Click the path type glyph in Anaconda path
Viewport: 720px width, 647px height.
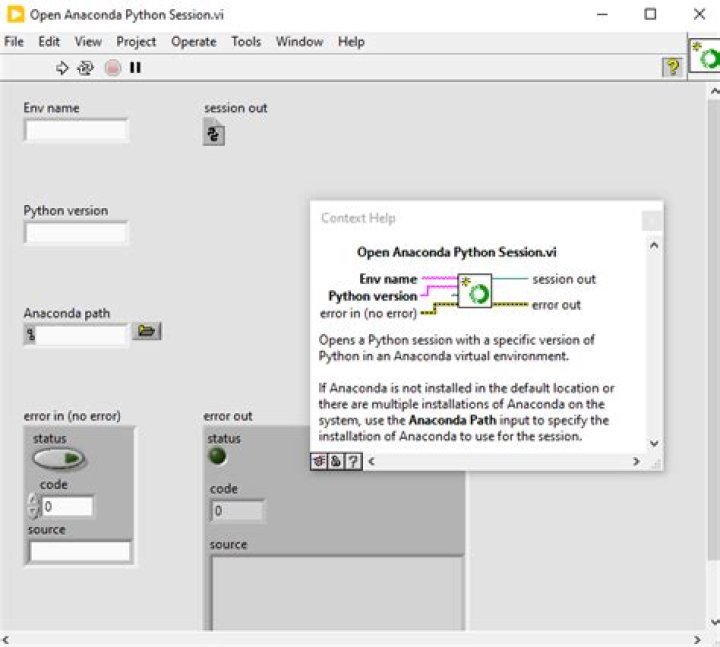31,334
